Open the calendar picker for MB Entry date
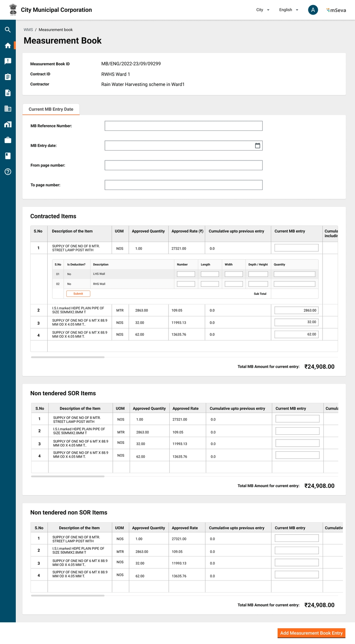 (258, 146)
